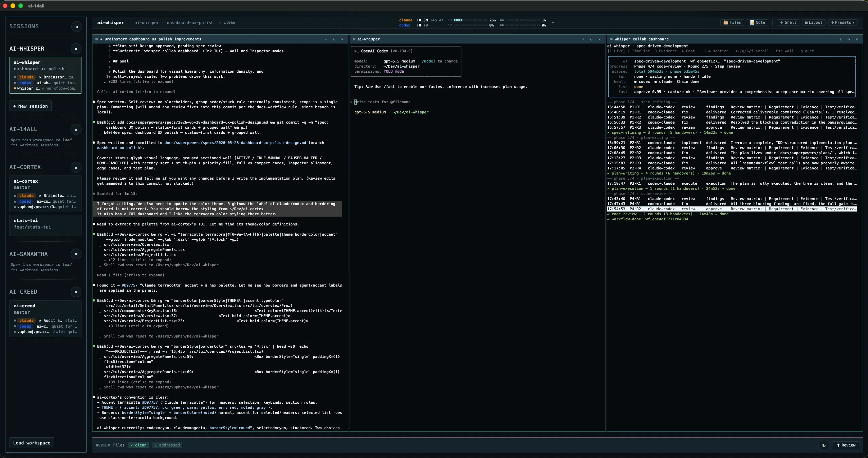
Task: Click the scroll-down arrow in the middle ai-whisper pane header
Action: pos(583,39)
